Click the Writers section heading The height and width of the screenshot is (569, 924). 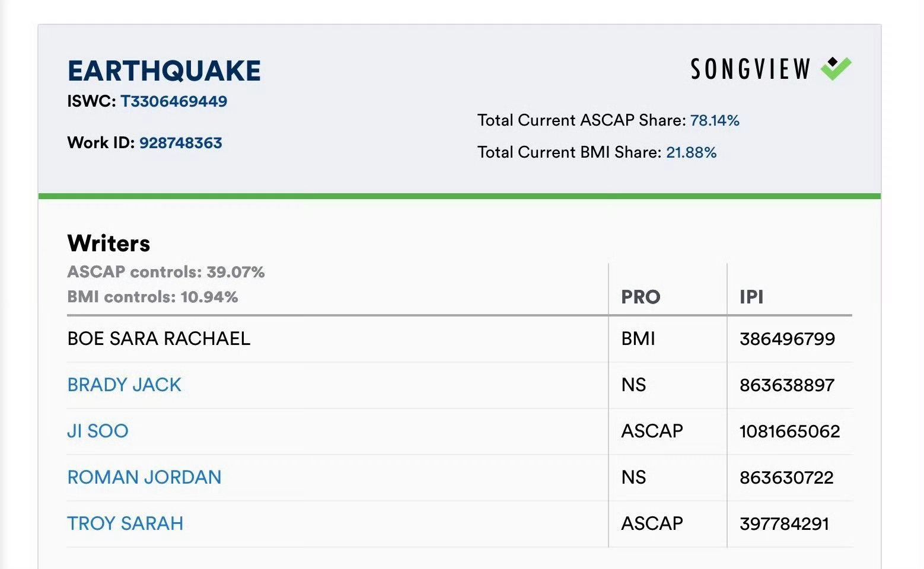coord(109,244)
